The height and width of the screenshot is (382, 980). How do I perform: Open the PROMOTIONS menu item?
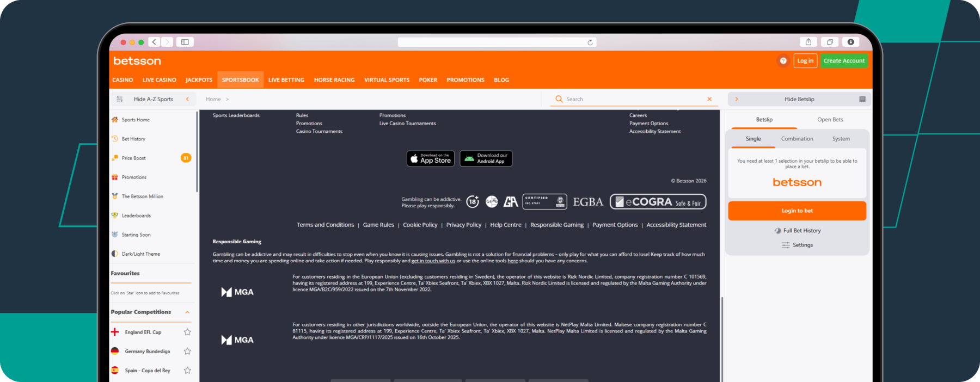[x=465, y=80]
